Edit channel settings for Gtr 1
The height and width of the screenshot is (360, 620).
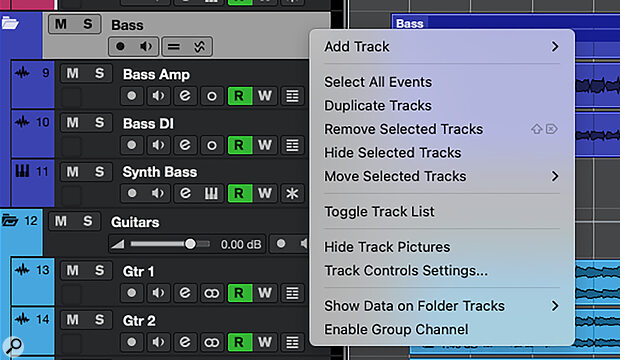click(185, 293)
